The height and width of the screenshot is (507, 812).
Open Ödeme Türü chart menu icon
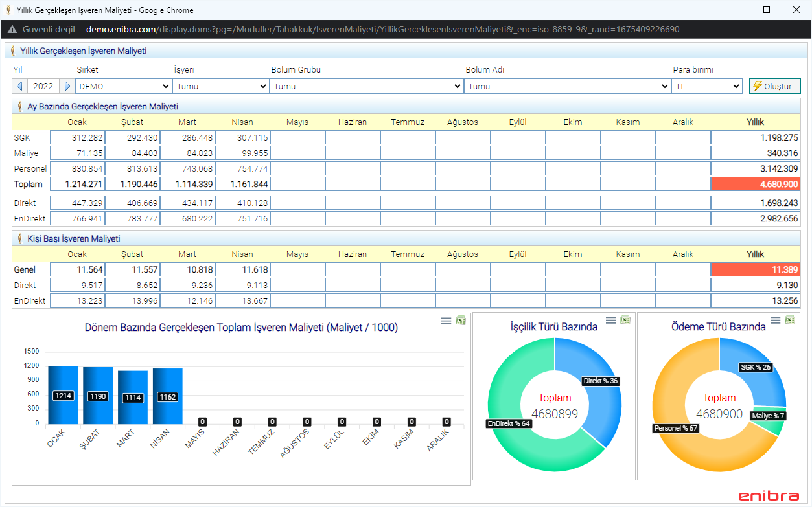[775, 320]
